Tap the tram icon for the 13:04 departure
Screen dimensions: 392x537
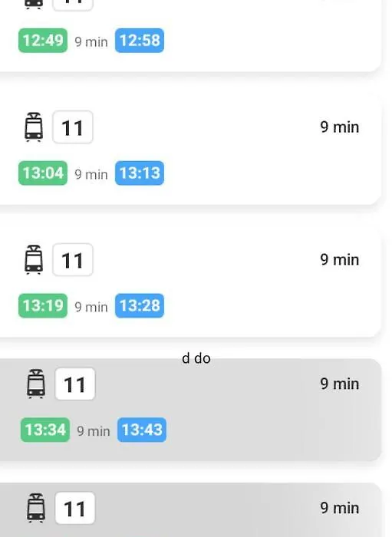[34, 127]
